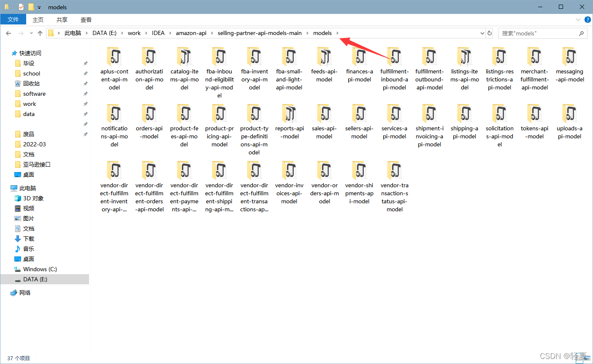Open 3D 对象 in navigation pane
The height and width of the screenshot is (364, 593).
(33, 198)
